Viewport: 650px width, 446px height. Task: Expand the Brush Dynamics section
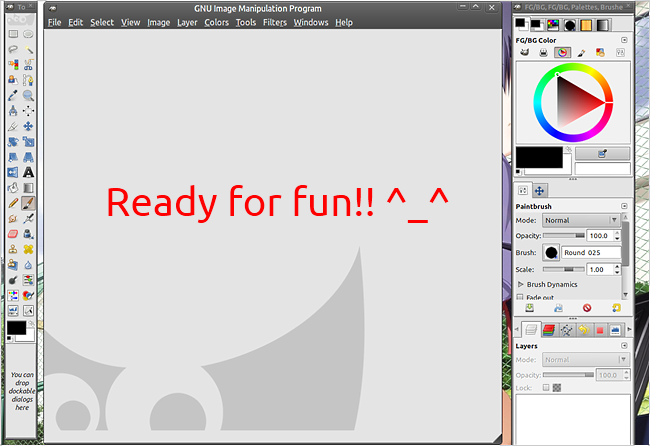(x=520, y=284)
